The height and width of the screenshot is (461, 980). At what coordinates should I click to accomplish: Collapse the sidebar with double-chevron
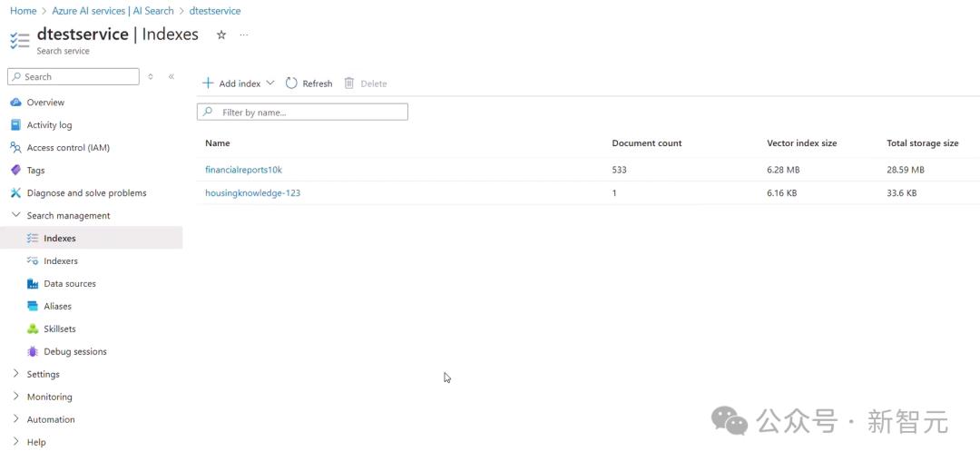click(171, 77)
